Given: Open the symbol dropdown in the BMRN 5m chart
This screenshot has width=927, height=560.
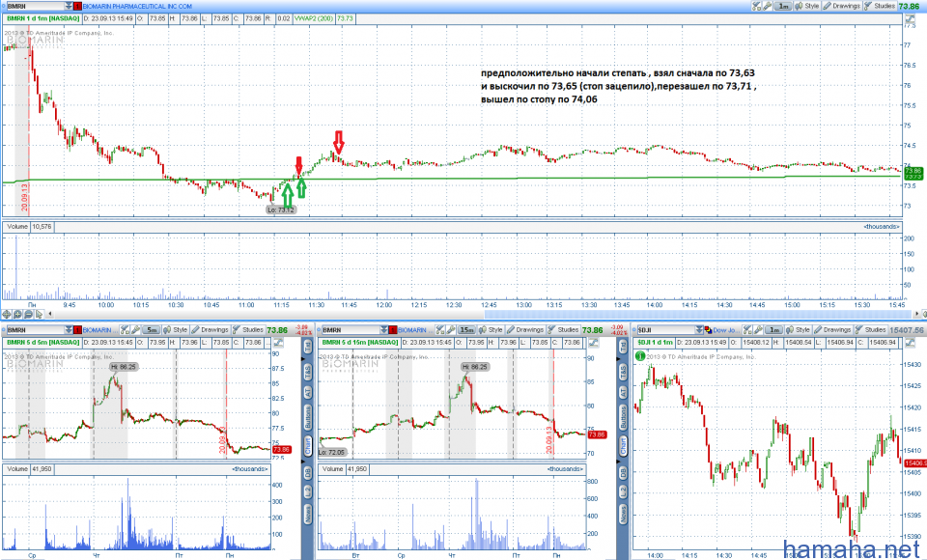Looking at the screenshot, I should (68, 330).
